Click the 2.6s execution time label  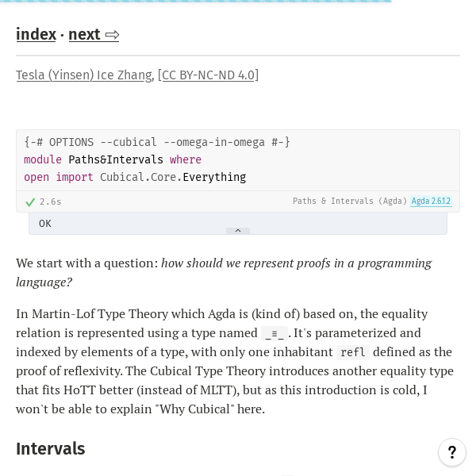point(51,202)
